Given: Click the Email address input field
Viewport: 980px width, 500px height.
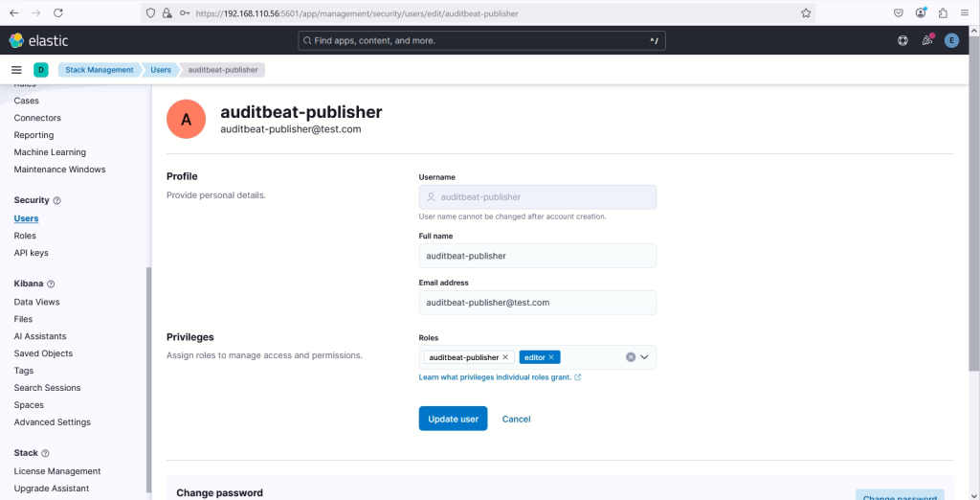Looking at the screenshot, I should pyautogui.click(x=537, y=303).
